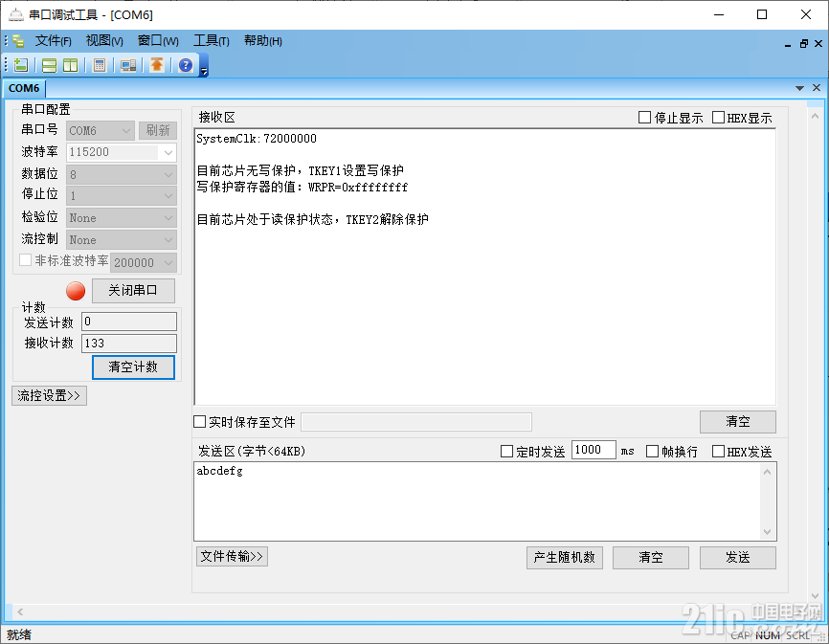Click the computer device toolbar icon
The height and width of the screenshot is (644, 829).
click(x=128, y=65)
